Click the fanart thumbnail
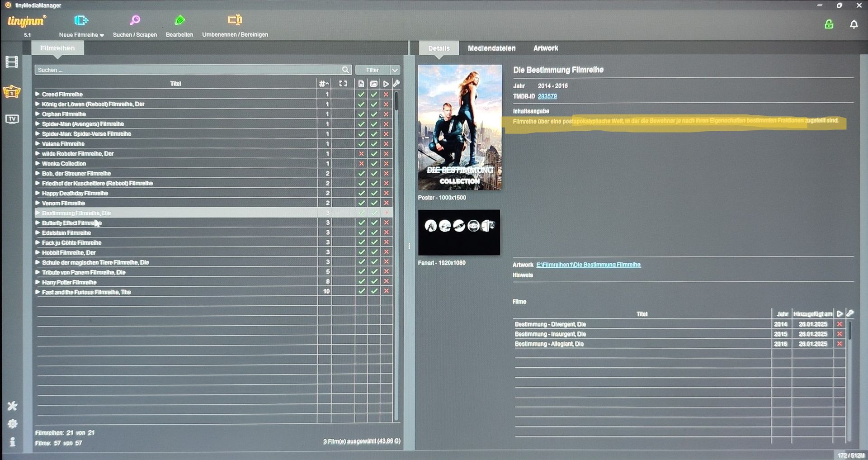This screenshot has height=460, width=868. [x=459, y=232]
